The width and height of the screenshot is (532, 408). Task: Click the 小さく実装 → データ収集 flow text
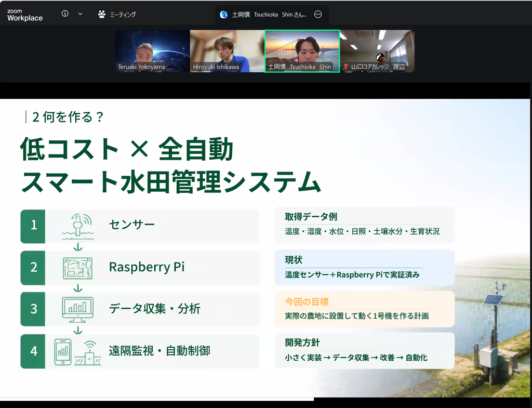click(356, 358)
